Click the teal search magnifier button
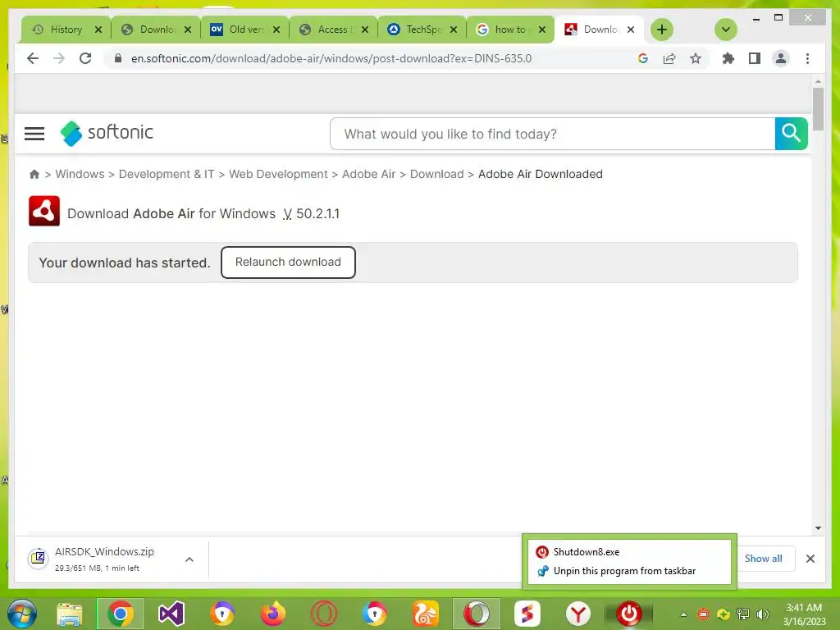Viewport: 840px width, 630px height. click(792, 134)
